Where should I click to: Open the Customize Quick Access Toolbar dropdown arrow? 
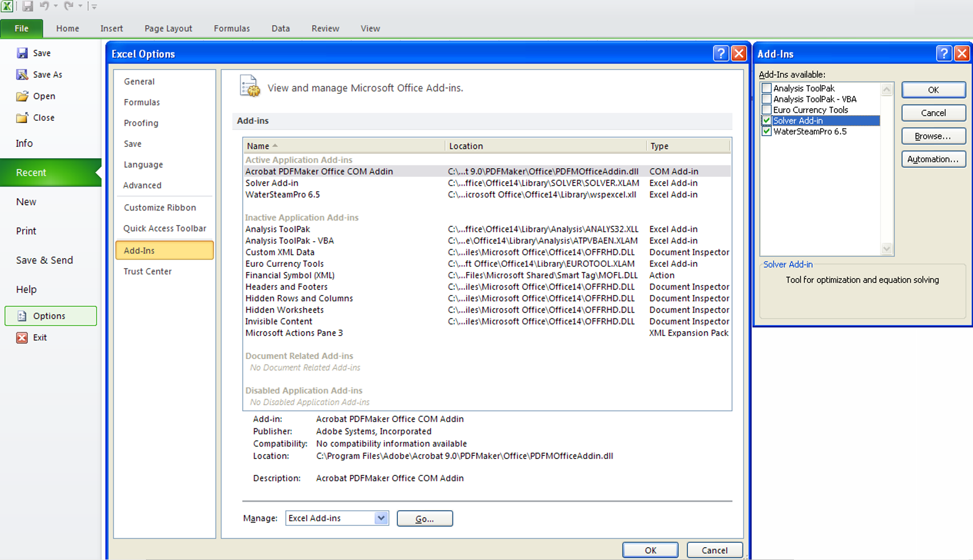coord(94,7)
